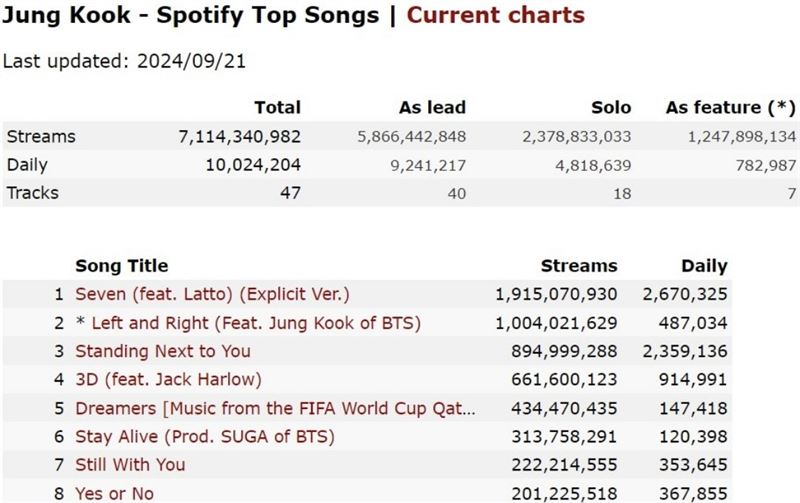Open the 3D (feat. Jack Harlow) link
The width and height of the screenshot is (800, 503).
(x=168, y=380)
